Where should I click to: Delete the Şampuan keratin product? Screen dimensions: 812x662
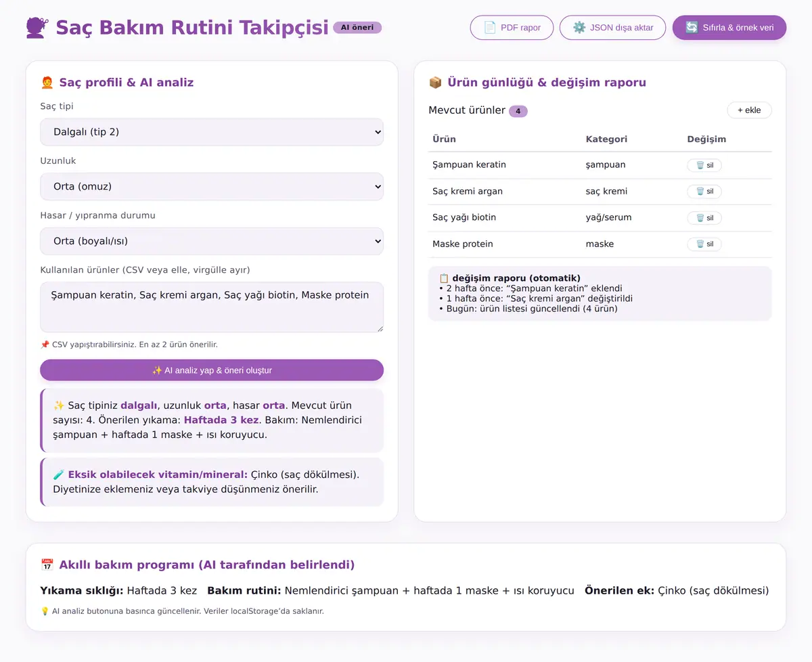(x=704, y=165)
